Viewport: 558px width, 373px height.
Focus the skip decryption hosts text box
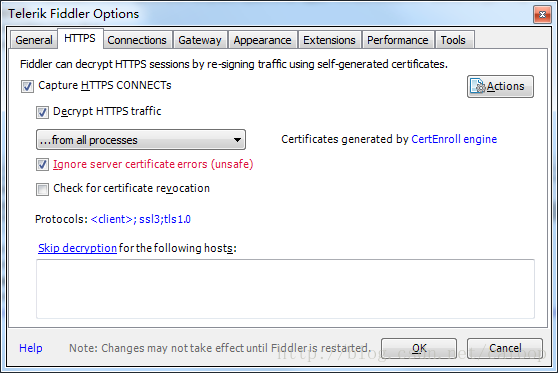(x=285, y=289)
